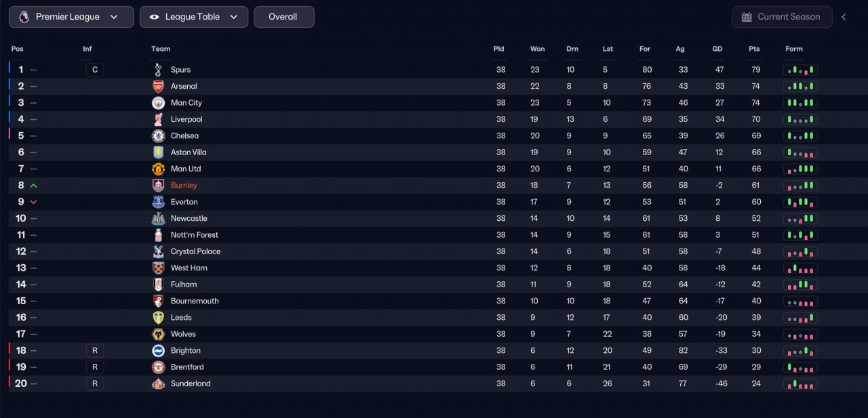Click the collapse chevron next to Current Season
The width and height of the screenshot is (868, 418).
(x=844, y=17)
